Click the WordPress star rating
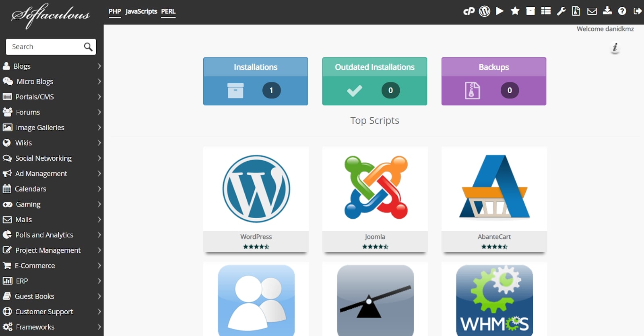This screenshot has height=336, width=644. [x=256, y=246]
